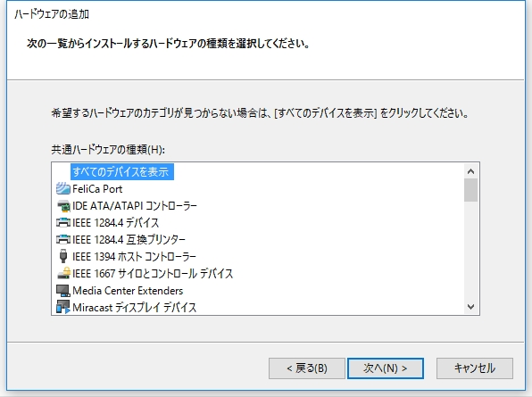Click the キャンセル button

pos(475,368)
